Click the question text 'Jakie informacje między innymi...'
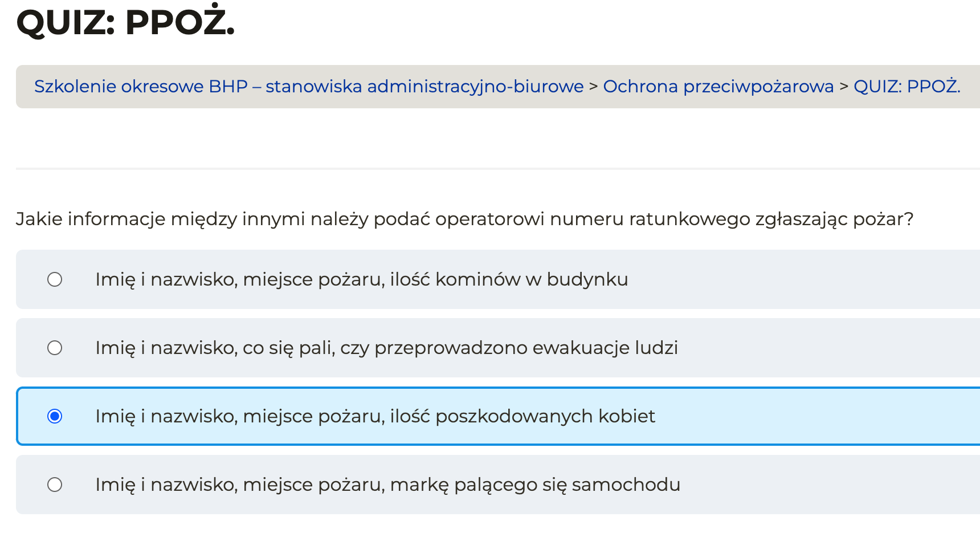Image resolution: width=980 pixels, height=537 pixels. (x=464, y=219)
